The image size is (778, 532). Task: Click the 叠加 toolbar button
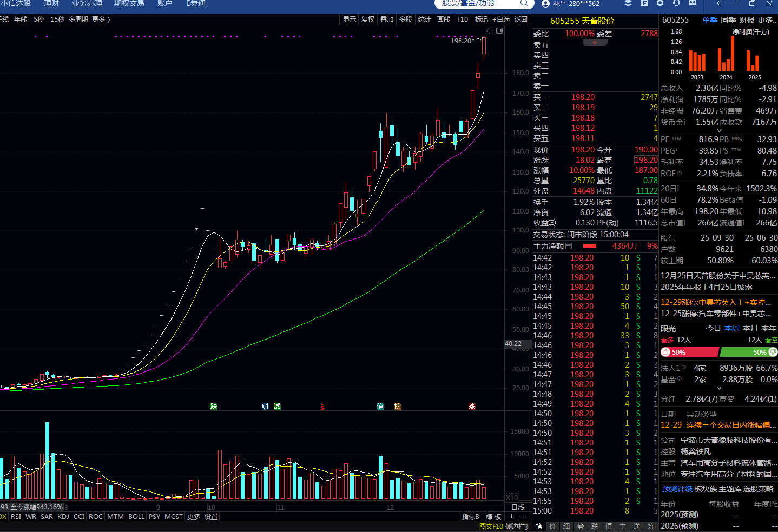click(x=387, y=19)
